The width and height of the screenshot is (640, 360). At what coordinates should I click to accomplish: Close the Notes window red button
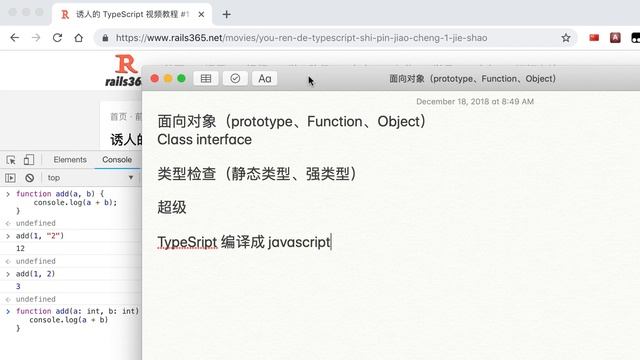click(x=155, y=78)
